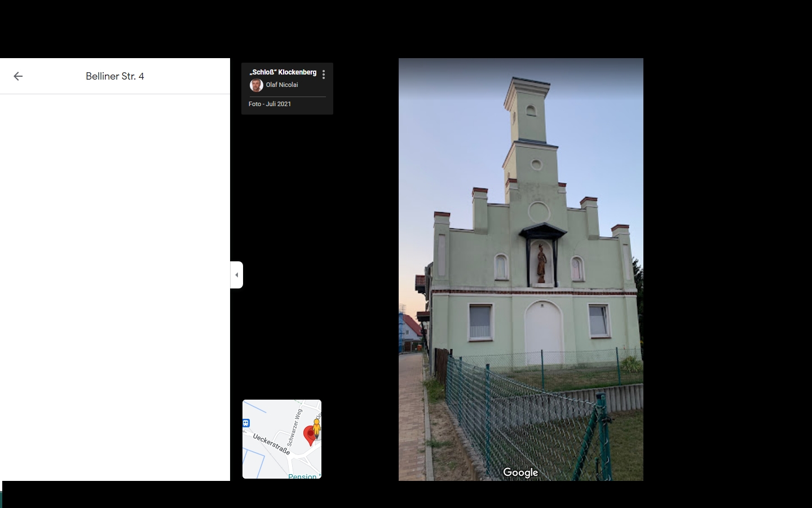This screenshot has width=812, height=508.
Task: Click the Foto - Juli 2021 date text
Action: (x=270, y=104)
